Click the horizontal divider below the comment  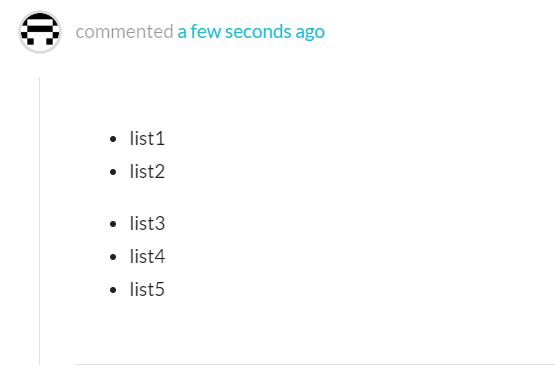(315, 364)
